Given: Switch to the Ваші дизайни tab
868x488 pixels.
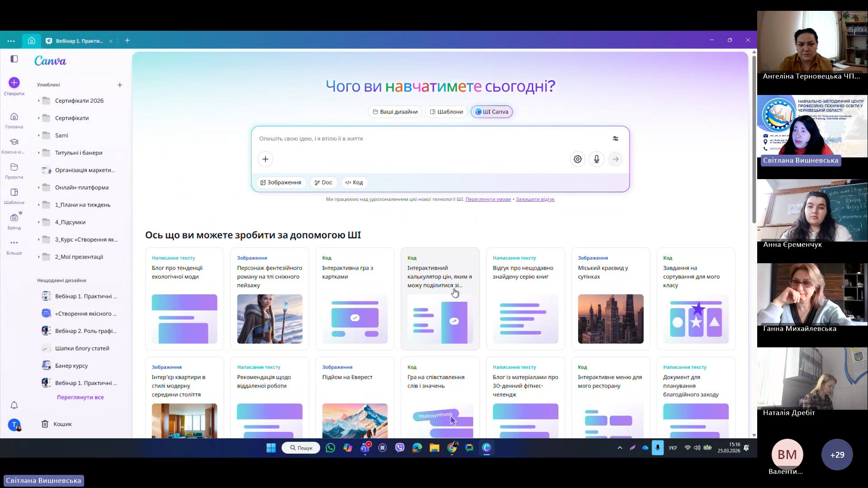Looking at the screenshot, I should coord(395,112).
